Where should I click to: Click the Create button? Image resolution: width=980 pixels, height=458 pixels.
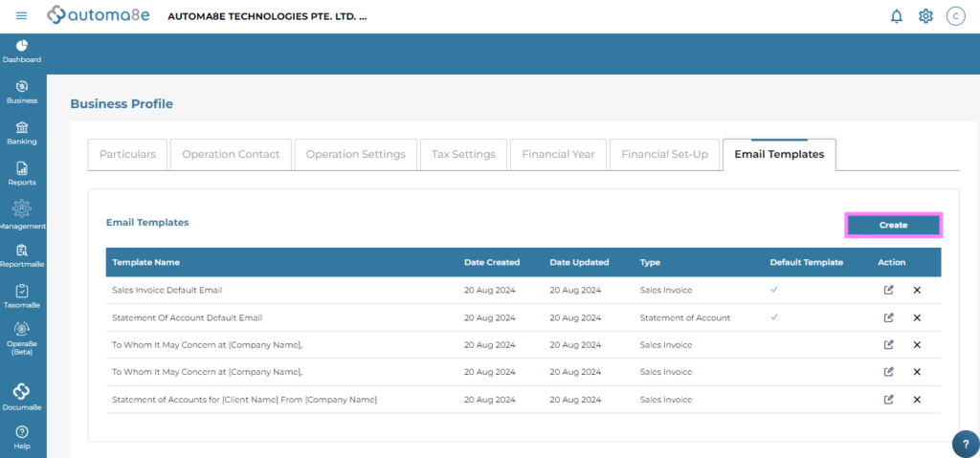tap(893, 225)
